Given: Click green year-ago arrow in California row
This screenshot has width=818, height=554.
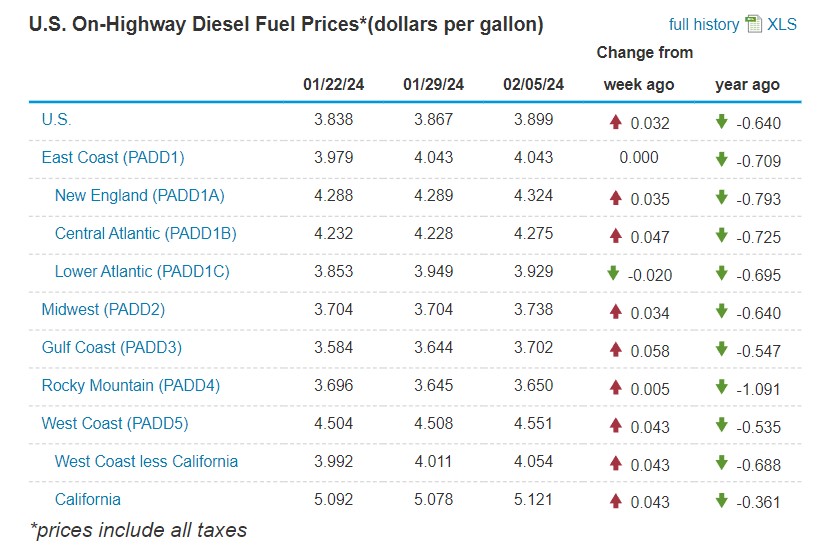Looking at the screenshot, I should [721, 500].
